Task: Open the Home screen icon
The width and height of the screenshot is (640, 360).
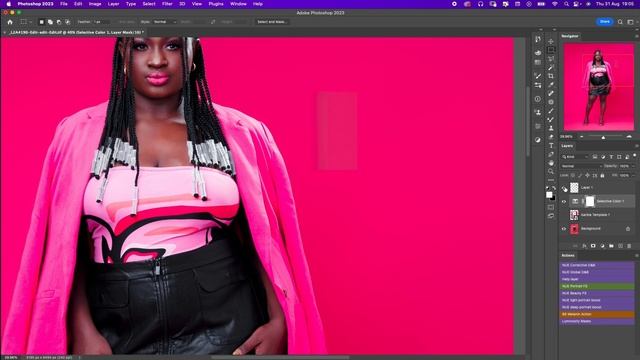Action: (x=10, y=22)
